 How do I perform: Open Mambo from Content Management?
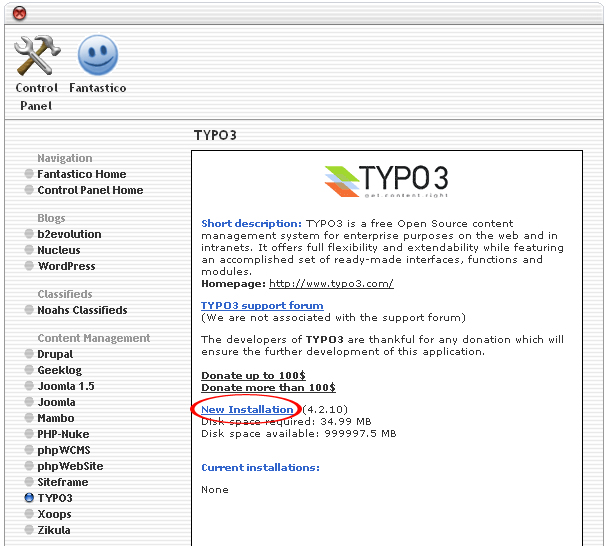(56, 418)
